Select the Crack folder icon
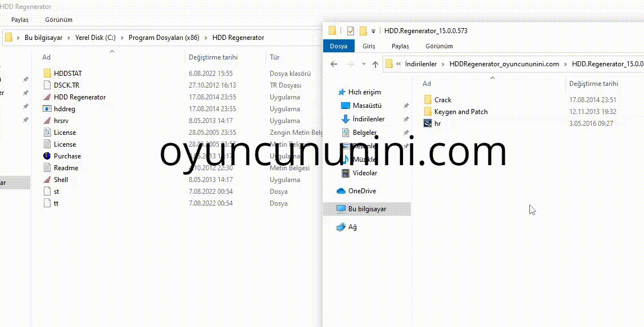 click(x=428, y=100)
